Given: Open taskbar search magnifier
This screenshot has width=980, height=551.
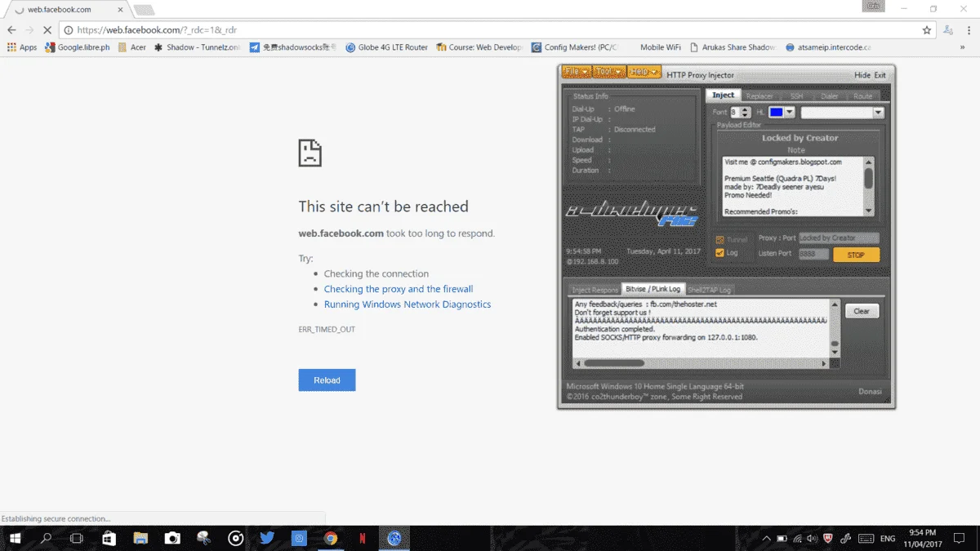Looking at the screenshot, I should 46,538.
